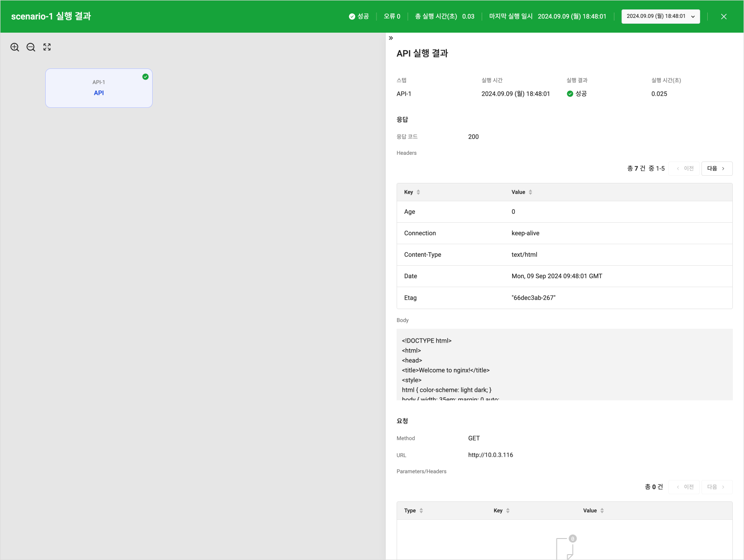Click the text/html Content-Type value
744x560 pixels.
tap(524, 255)
